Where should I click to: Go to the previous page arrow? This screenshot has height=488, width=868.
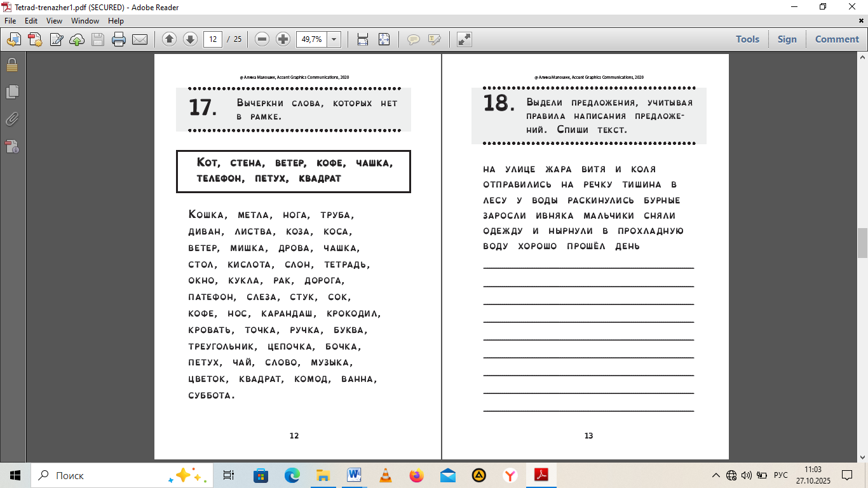[169, 39]
